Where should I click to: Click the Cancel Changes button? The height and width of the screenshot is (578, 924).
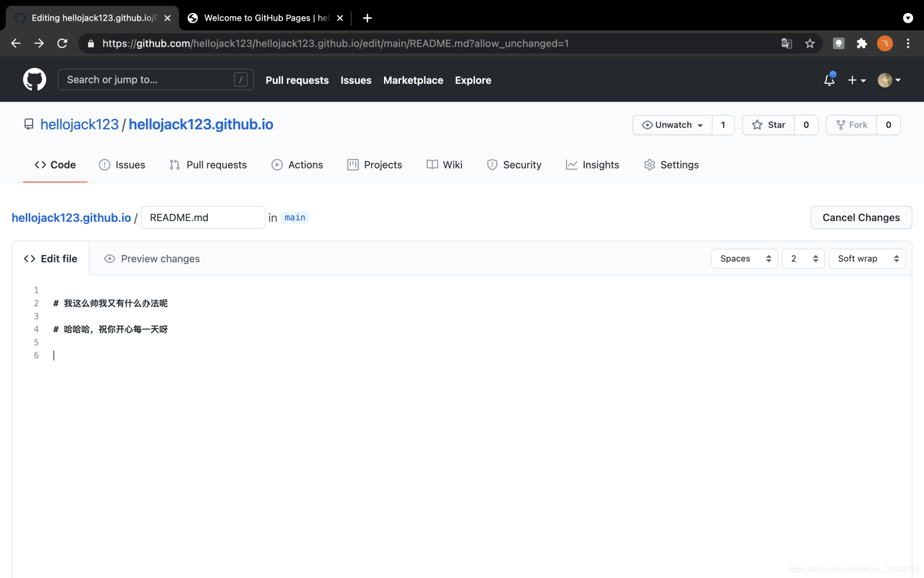click(x=861, y=218)
